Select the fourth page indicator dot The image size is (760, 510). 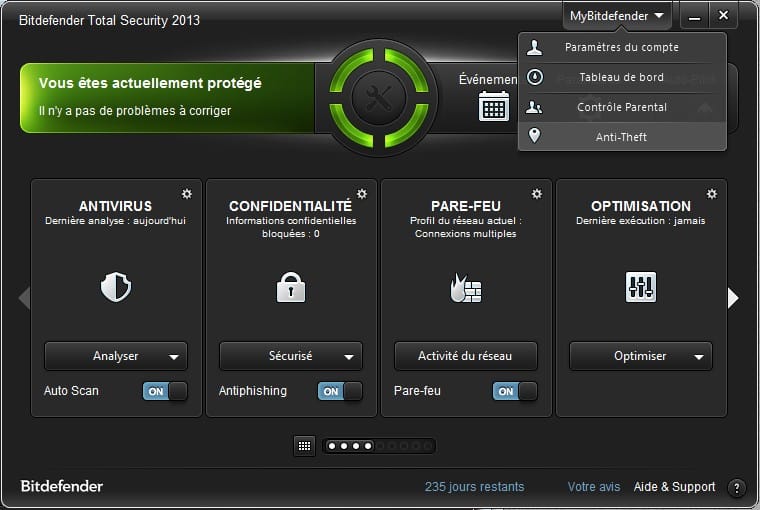click(x=368, y=446)
